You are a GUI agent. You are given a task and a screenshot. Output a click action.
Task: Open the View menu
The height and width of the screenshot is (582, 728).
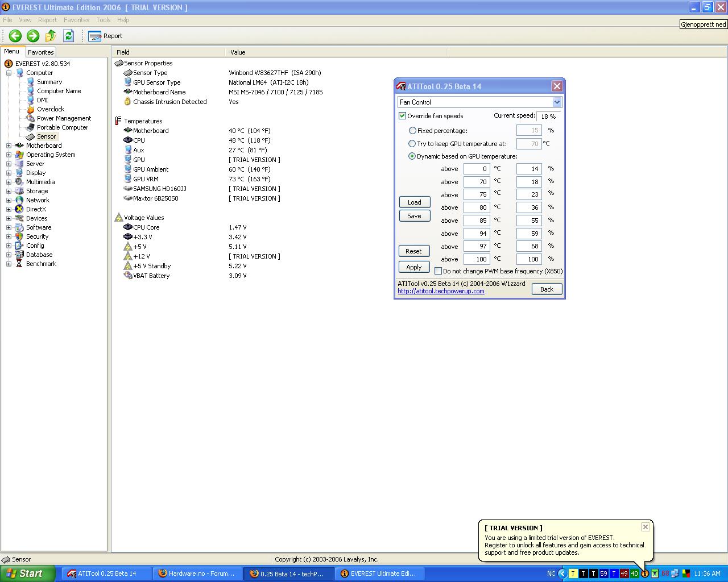tap(25, 20)
